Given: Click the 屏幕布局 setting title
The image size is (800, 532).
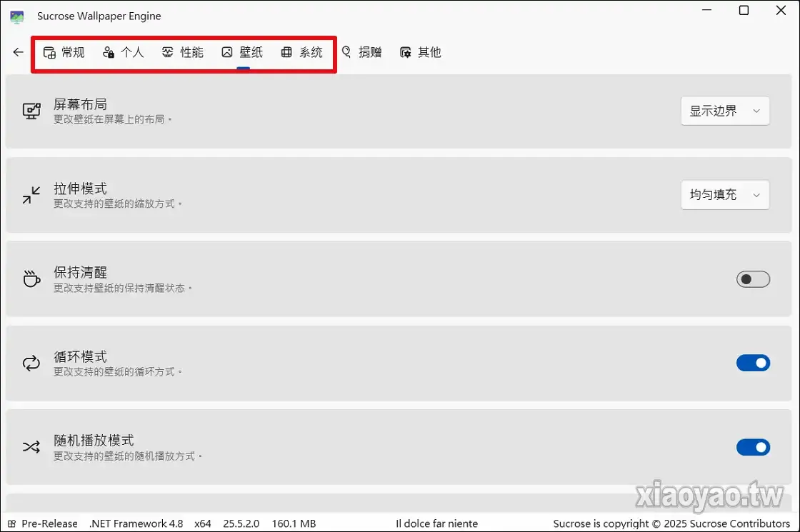Looking at the screenshot, I should [80, 104].
